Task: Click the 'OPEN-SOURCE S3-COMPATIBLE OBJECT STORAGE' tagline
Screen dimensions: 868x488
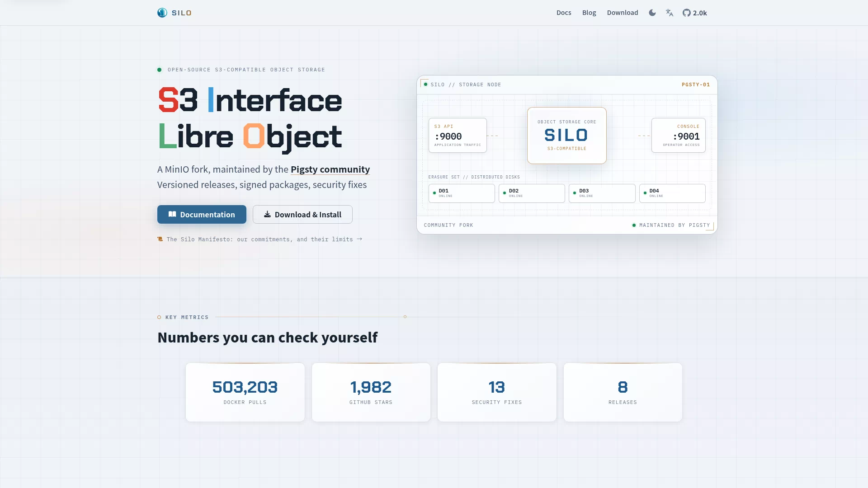Action: (x=246, y=70)
